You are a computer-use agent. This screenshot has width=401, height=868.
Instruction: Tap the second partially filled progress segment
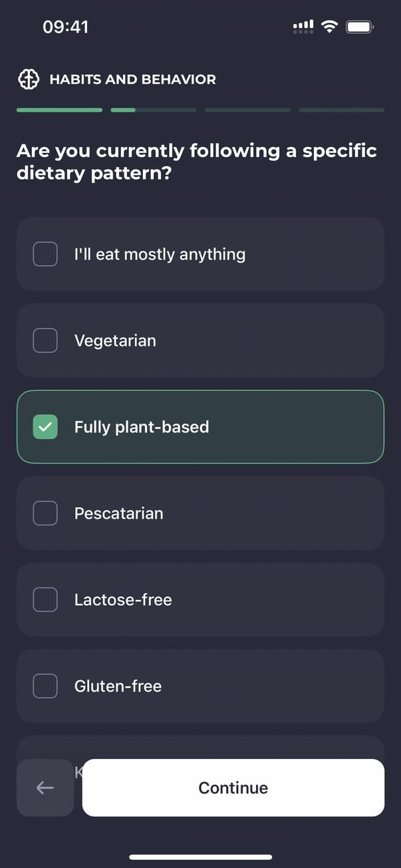154,110
